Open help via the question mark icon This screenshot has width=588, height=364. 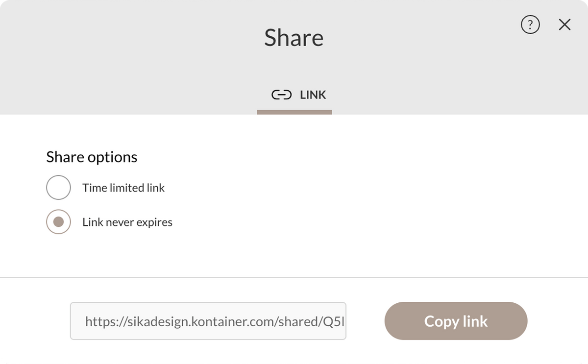click(x=530, y=25)
